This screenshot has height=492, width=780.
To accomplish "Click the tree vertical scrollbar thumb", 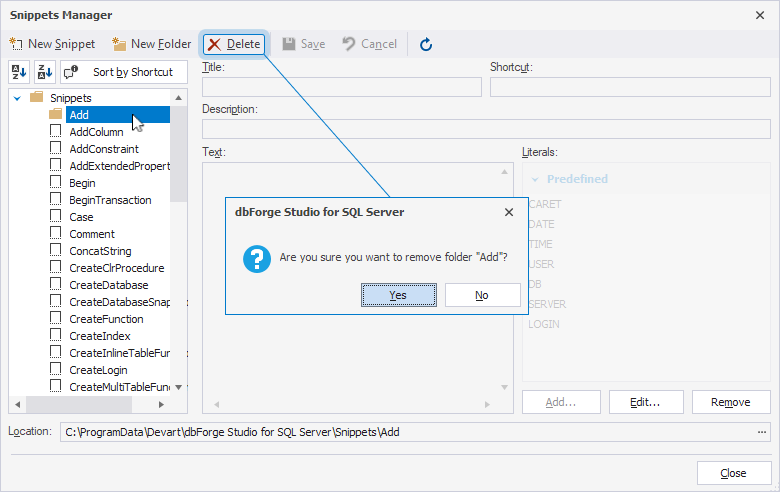I will 179,153.
